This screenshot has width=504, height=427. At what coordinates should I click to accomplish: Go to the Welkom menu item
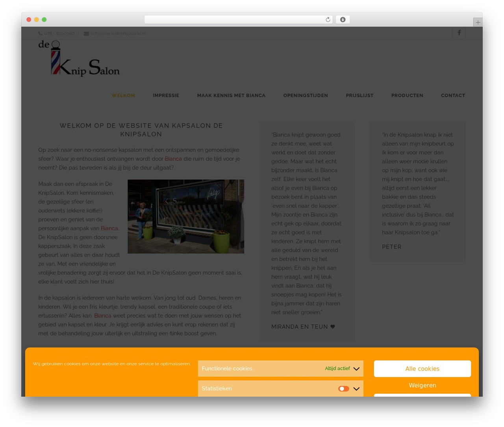(x=123, y=95)
